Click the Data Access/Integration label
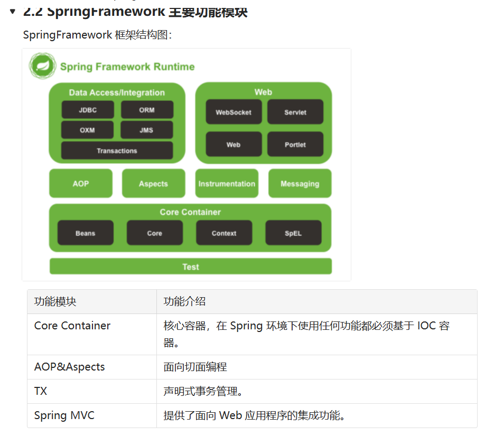Image resolution: width=504 pixels, height=446 pixels. [x=117, y=92]
